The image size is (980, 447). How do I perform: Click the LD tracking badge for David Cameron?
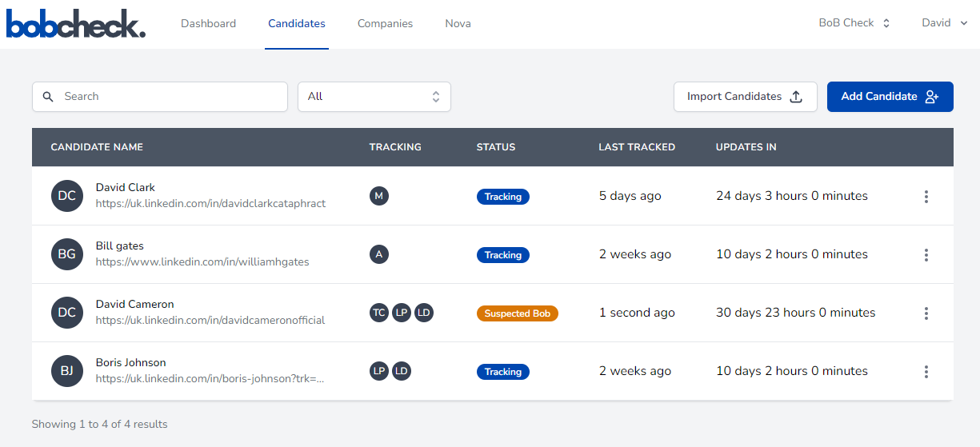tap(424, 313)
